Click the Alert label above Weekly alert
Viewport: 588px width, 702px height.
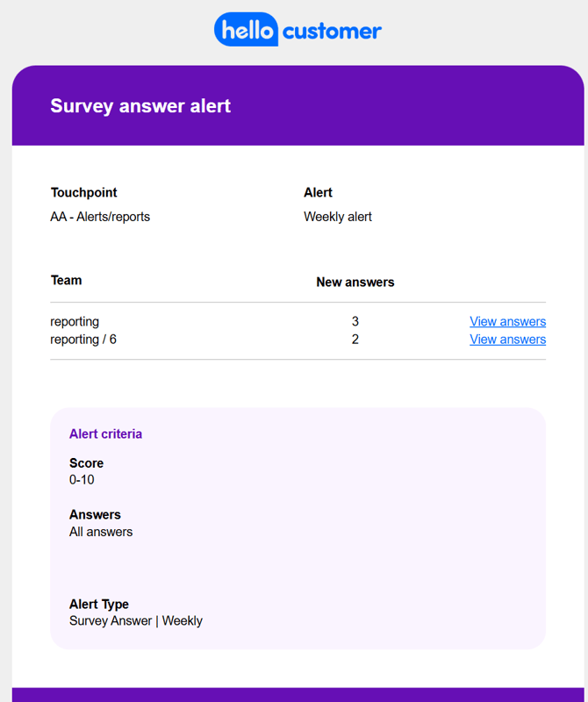pyautogui.click(x=318, y=193)
